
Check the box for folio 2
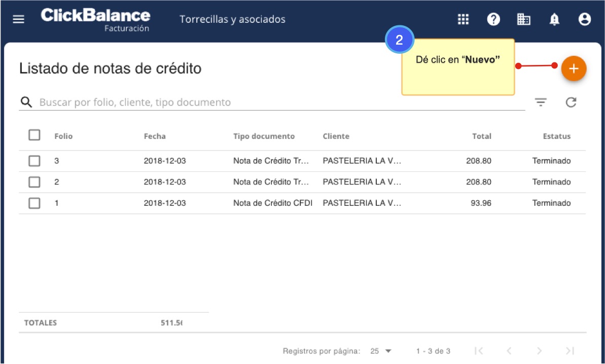pyautogui.click(x=34, y=182)
